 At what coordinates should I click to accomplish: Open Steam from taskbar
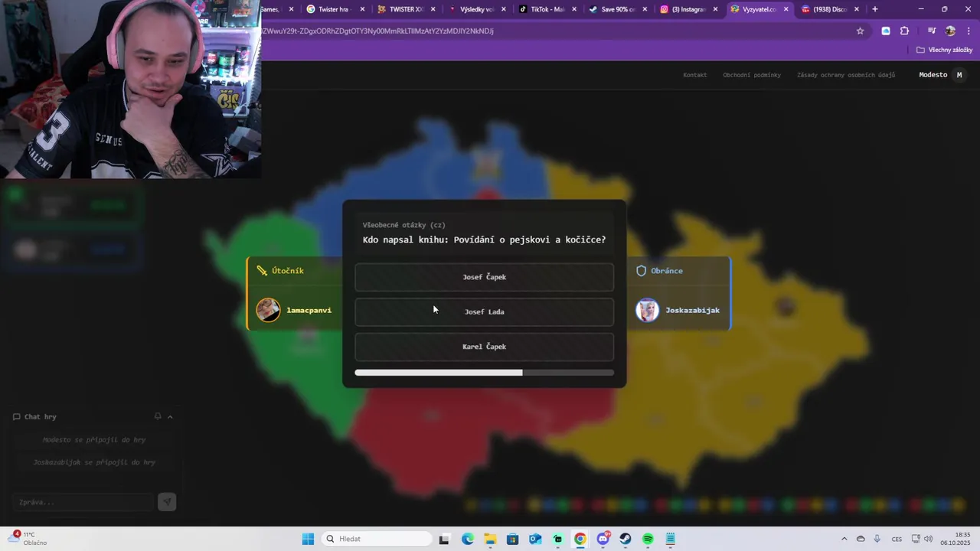coord(626,539)
